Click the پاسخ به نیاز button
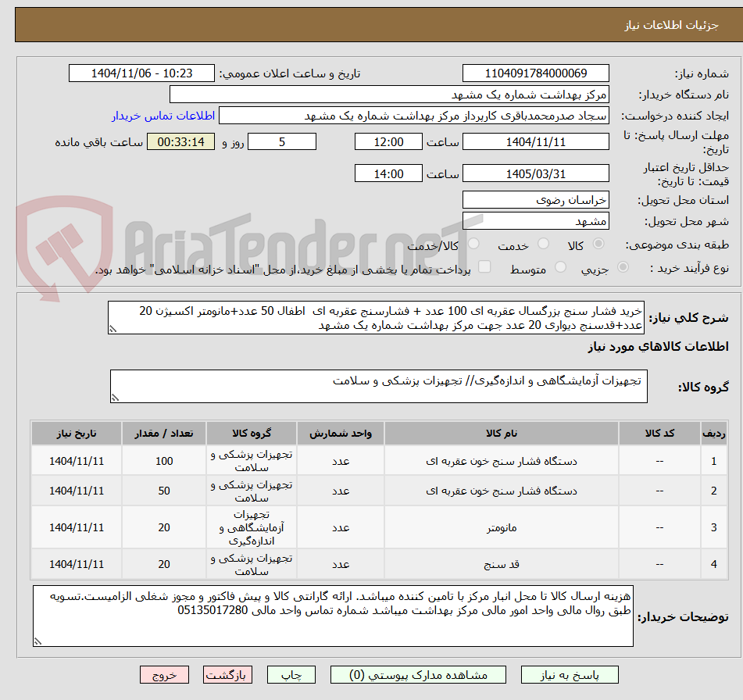 [570, 675]
